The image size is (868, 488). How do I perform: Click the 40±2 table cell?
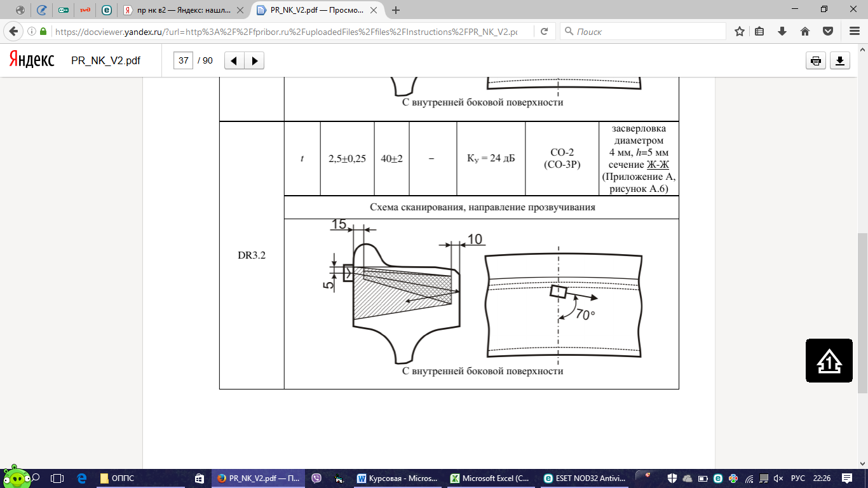point(392,159)
